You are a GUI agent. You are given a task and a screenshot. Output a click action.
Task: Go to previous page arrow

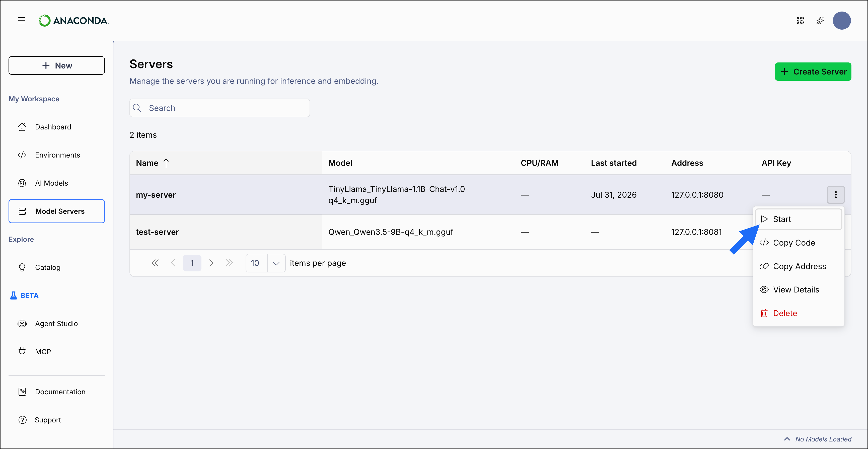[173, 263]
